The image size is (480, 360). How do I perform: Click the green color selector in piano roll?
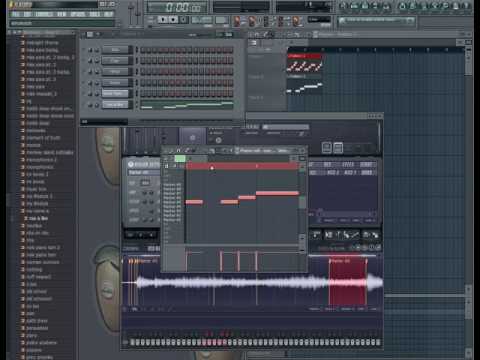point(180,159)
